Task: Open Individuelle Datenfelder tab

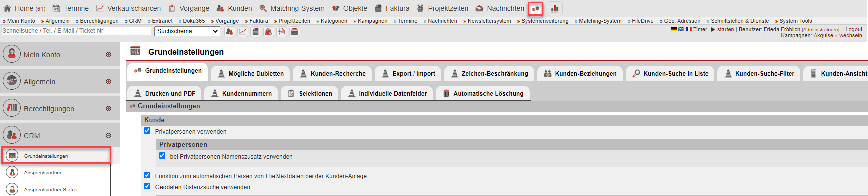Action: point(387,93)
